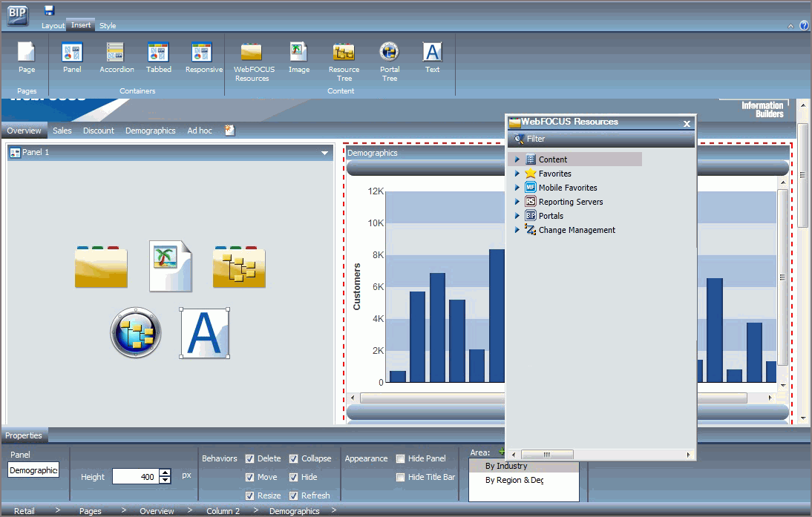
Task: Click Column 2 in the breadcrumb bar
Action: (x=223, y=511)
